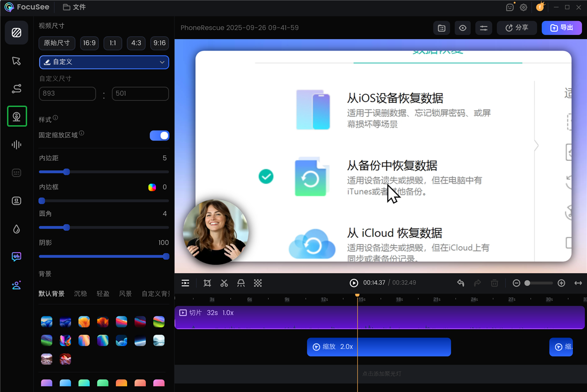
Task: Open the 内边框 color wheel picker
Action: coord(152,187)
